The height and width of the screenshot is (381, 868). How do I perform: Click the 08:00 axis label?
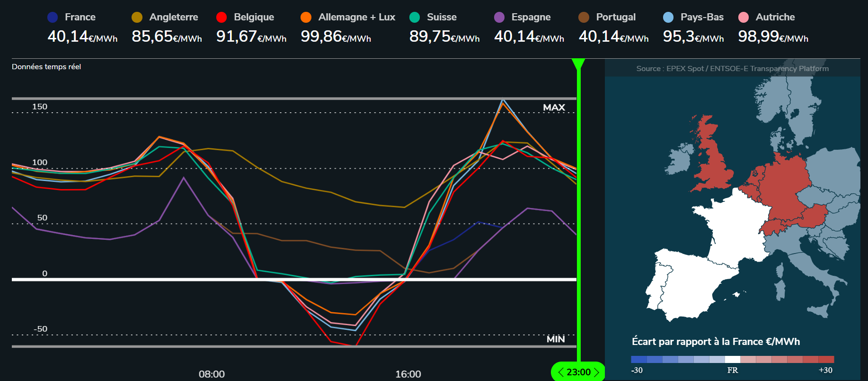tap(212, 374)
